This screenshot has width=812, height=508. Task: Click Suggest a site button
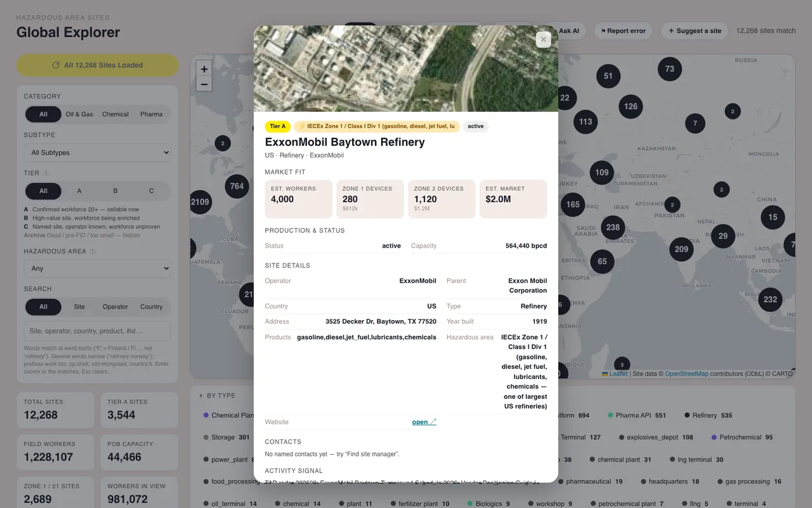pos(695,30)
